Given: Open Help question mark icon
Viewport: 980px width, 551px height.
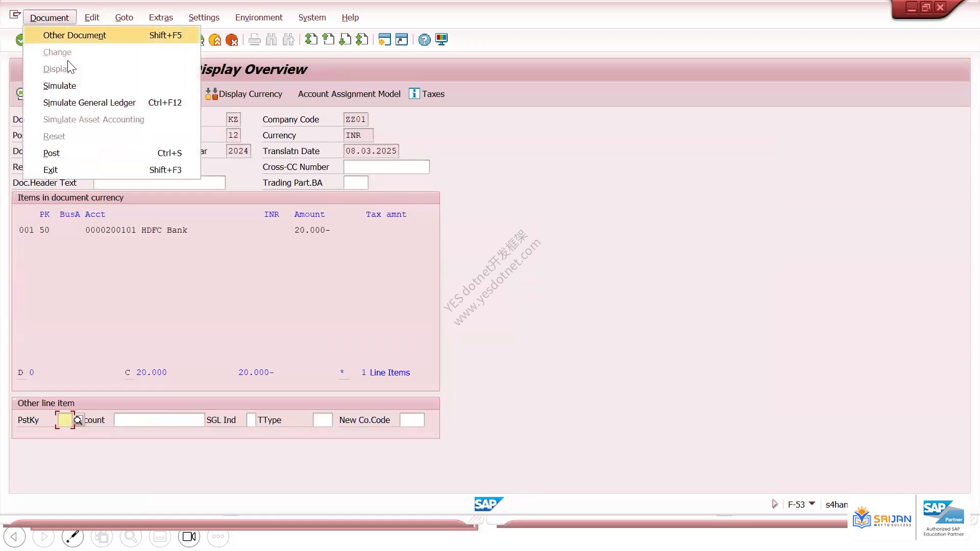Looking at the screenshot, I should tap(424, 40).
